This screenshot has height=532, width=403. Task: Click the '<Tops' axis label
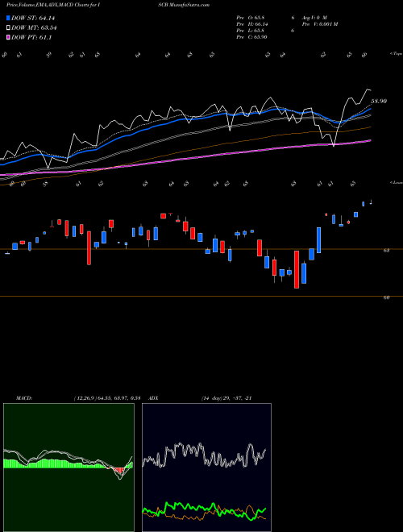tap(396, 54)
